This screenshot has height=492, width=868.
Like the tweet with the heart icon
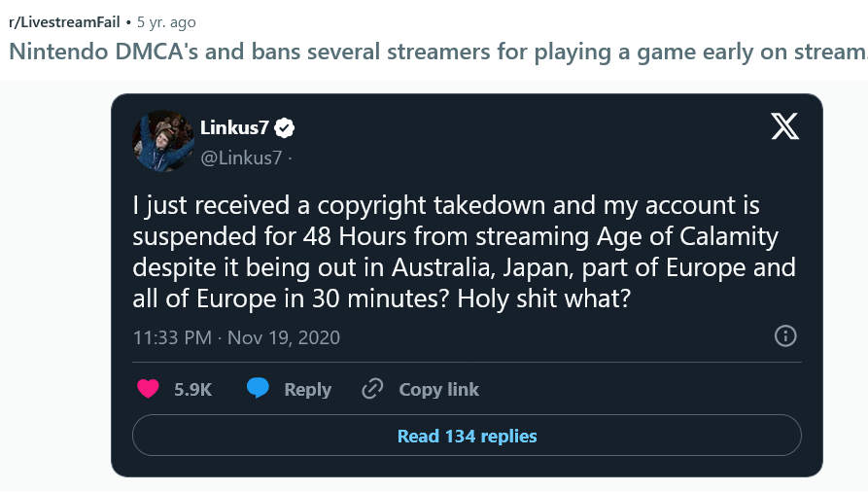pos(148,389)
